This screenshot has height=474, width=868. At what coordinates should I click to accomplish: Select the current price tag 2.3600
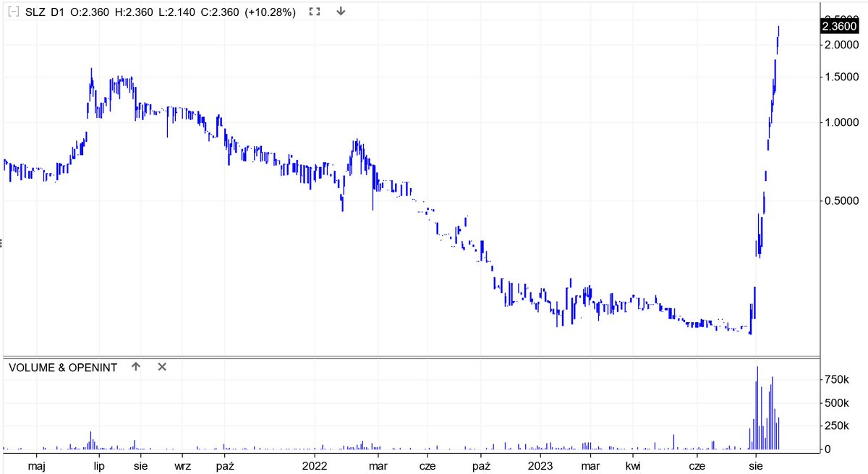(x=840, y=26)
